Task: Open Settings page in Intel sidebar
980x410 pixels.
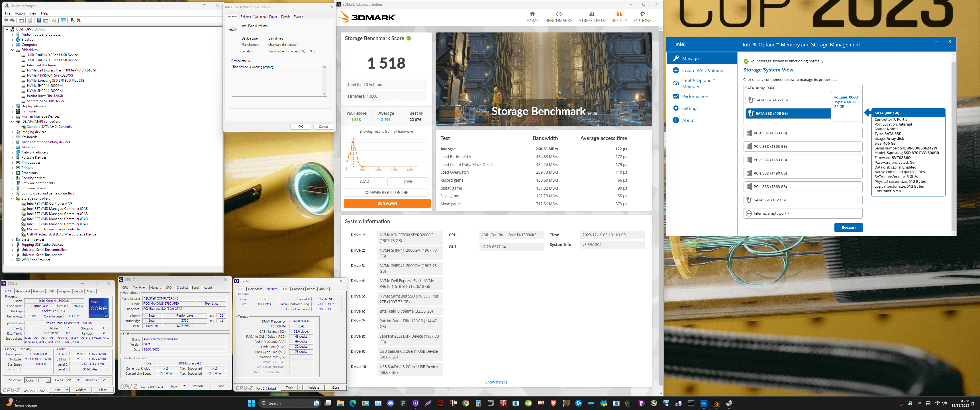Action: (701, 108)
